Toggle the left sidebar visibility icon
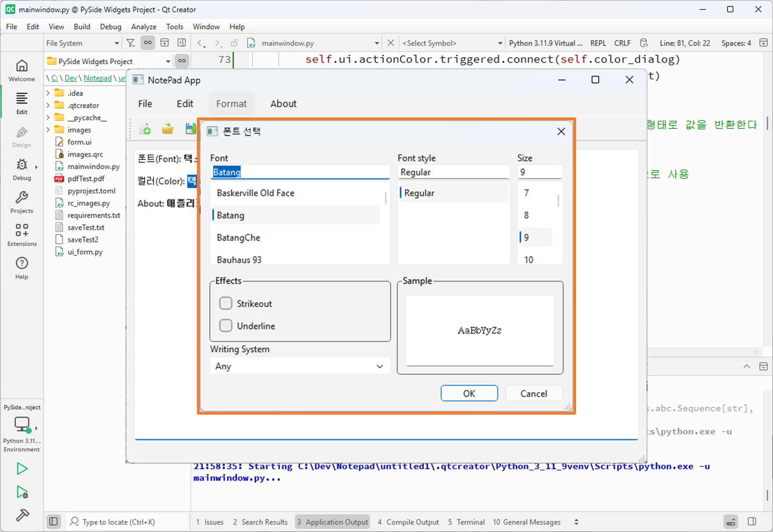Screen dimensions: 773x532 coord(54,522)
